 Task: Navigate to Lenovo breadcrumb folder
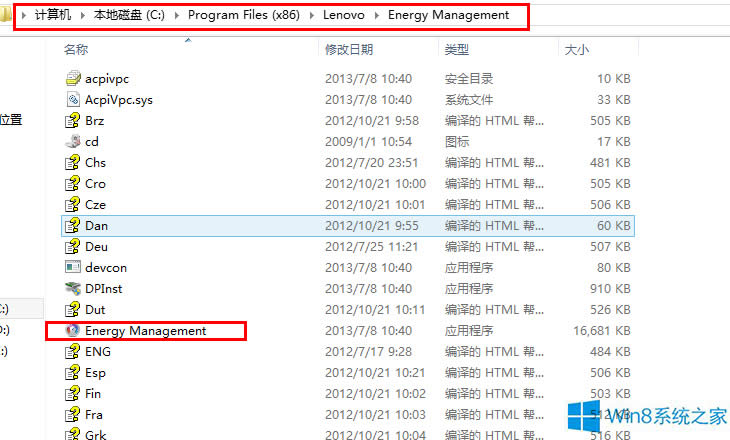pos(344,15)
